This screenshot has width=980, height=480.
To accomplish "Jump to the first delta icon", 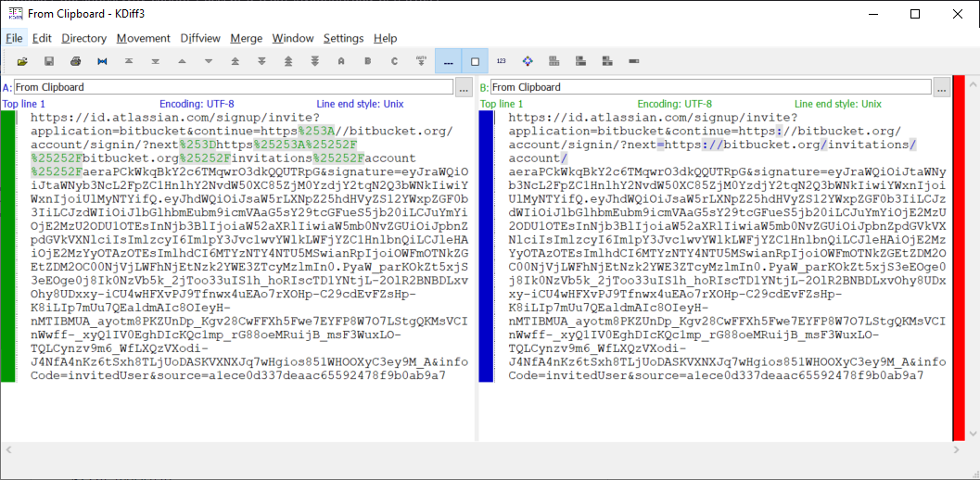I will pos(129,61).
